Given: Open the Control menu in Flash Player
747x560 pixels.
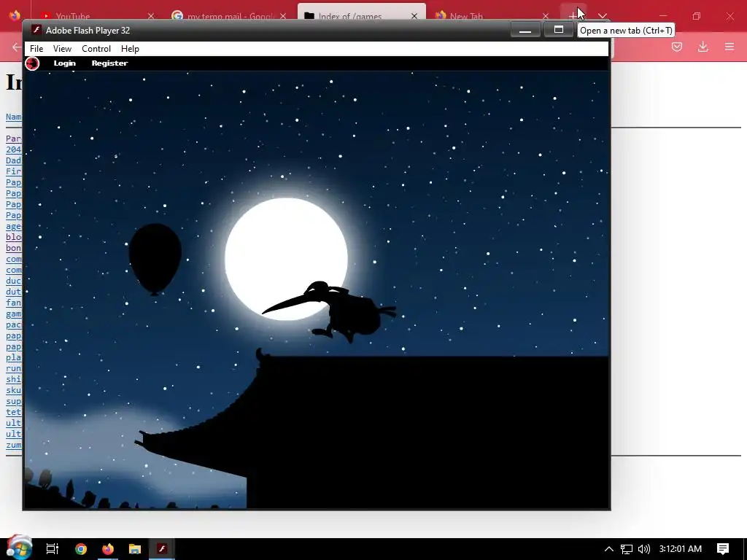Looking at the screenshot, I should pos(96,49).
